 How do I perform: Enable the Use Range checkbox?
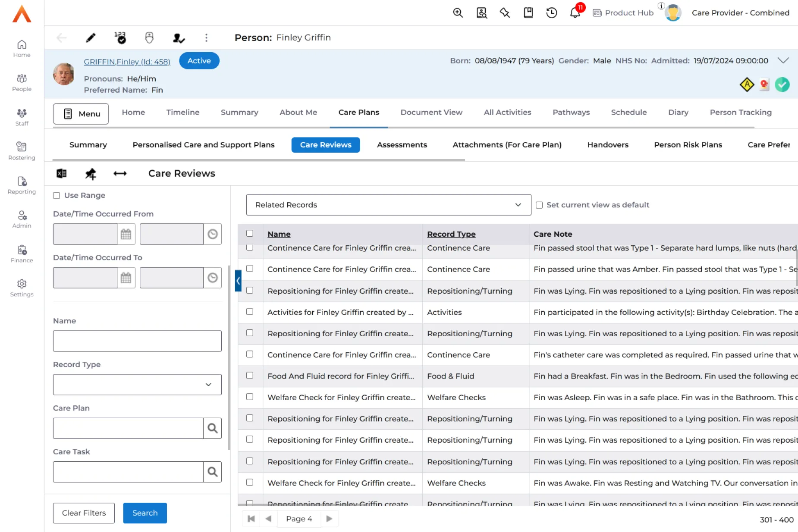tap(57, 196)
